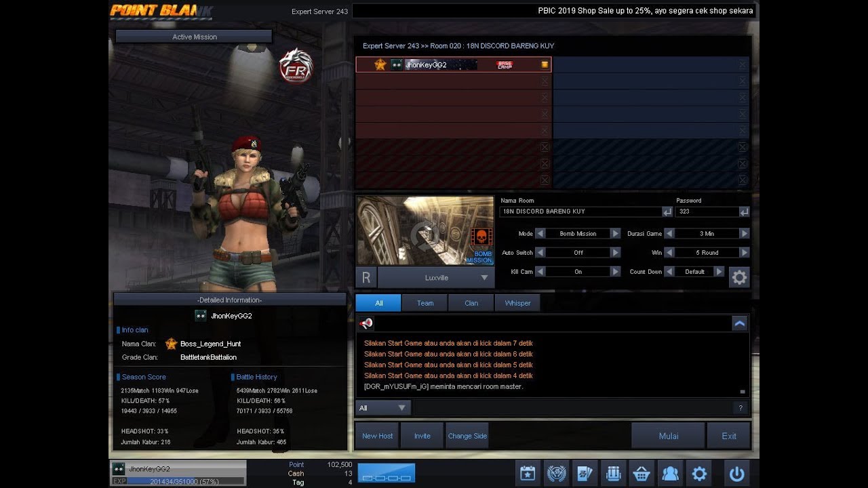Click the Nama Room input field
The width and height of the screenshot is (868, 488).
point(581,211)
